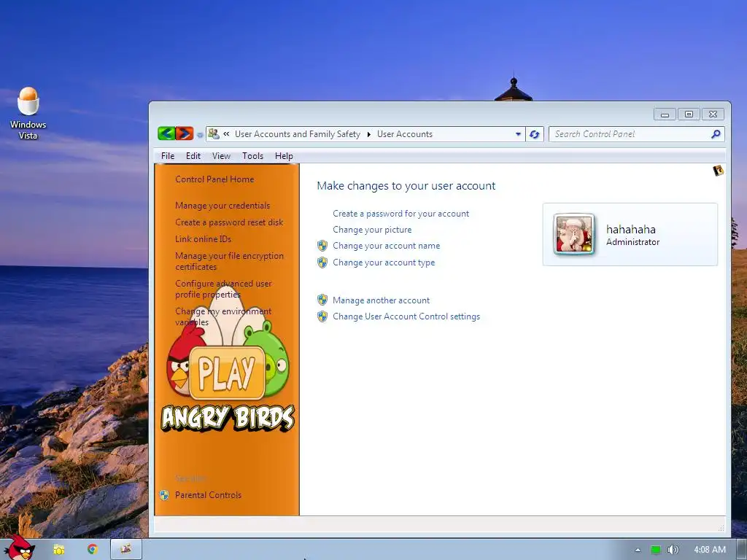
Task: Click the search magnifier icon
Action: (x=716, y=134)
